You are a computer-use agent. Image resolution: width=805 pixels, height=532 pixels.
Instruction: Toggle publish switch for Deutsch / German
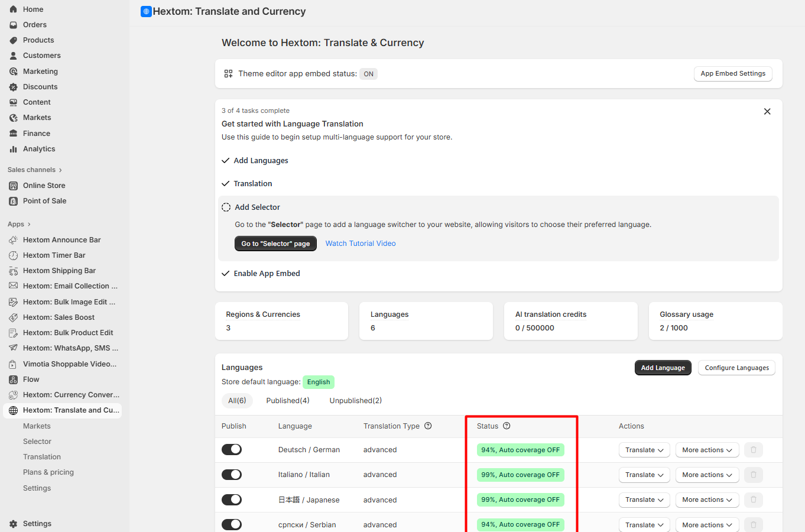tap(232, 449)
